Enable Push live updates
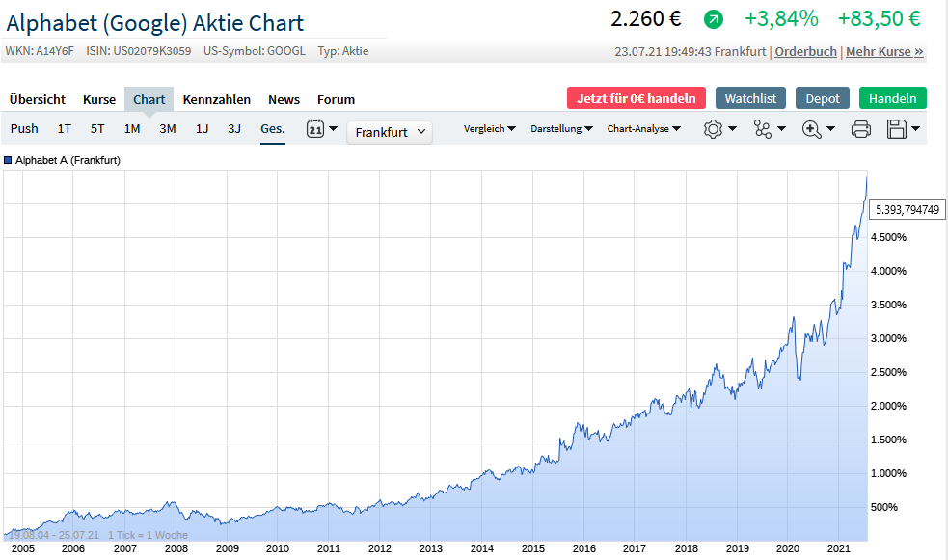 tap(24, 128)
